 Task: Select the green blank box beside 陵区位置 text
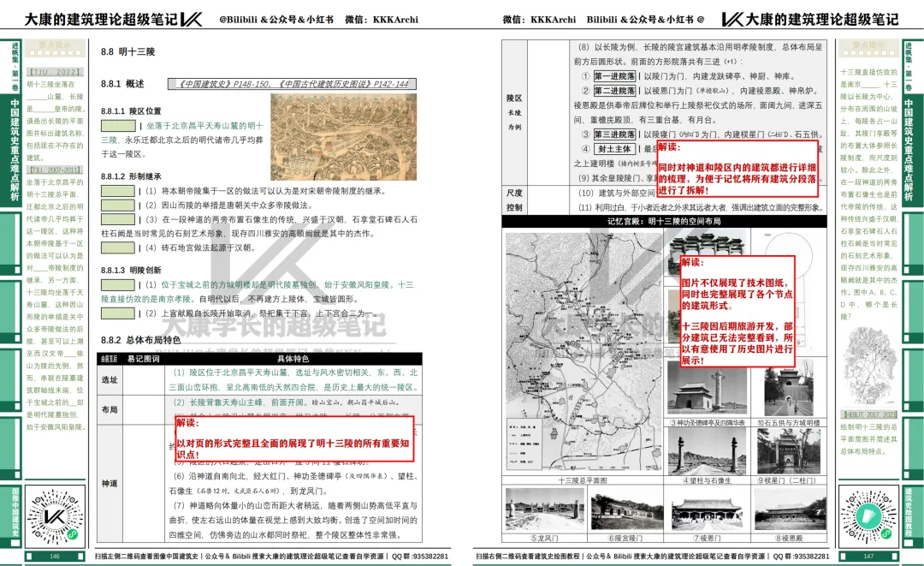tap(118, 126)
